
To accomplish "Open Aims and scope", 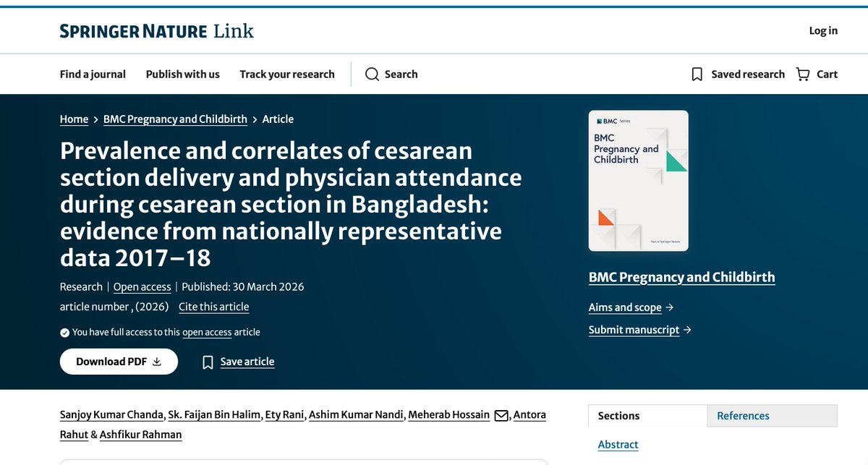I will (x=625, y=307).
